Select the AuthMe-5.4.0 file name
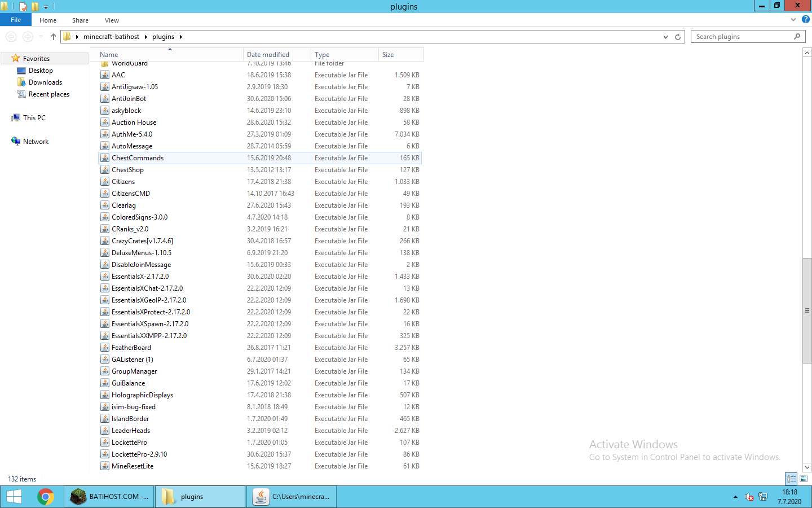Viewport: 812px width, 508px height. [132, 134]
